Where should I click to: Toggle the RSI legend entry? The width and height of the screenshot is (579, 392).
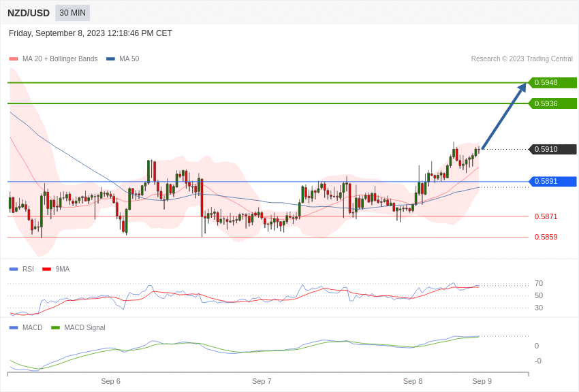coord(21,269)
